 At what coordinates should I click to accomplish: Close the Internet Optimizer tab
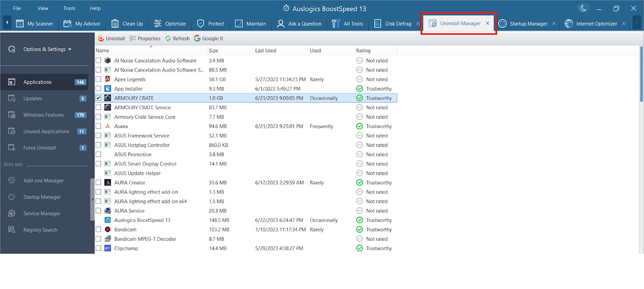pyautogui.click(x=623, y=24)
